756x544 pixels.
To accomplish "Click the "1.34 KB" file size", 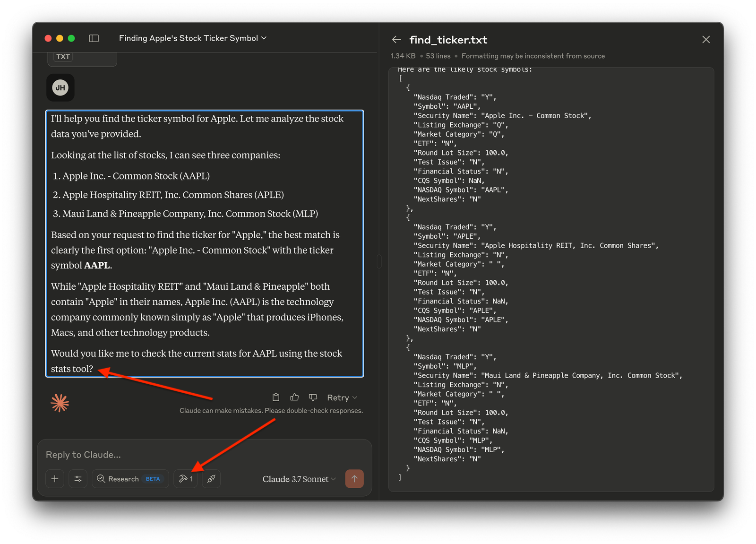I will (x=403, y=56).
